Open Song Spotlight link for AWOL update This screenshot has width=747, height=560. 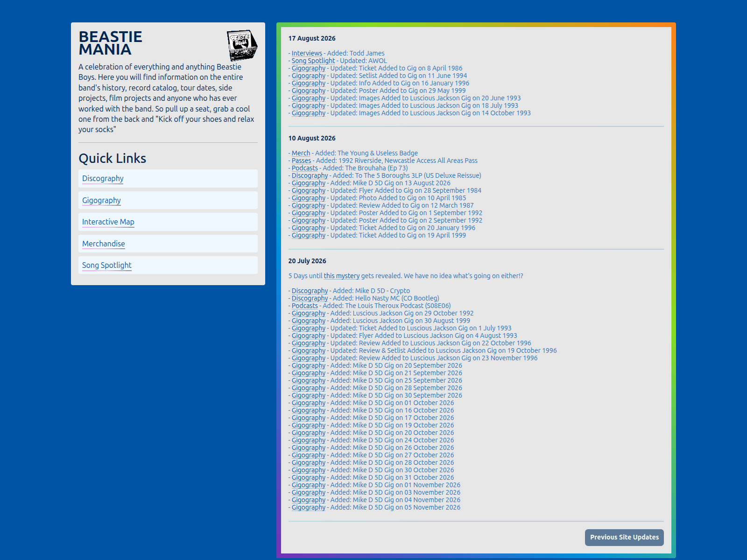pyautogui.click(x=313, y=61)
